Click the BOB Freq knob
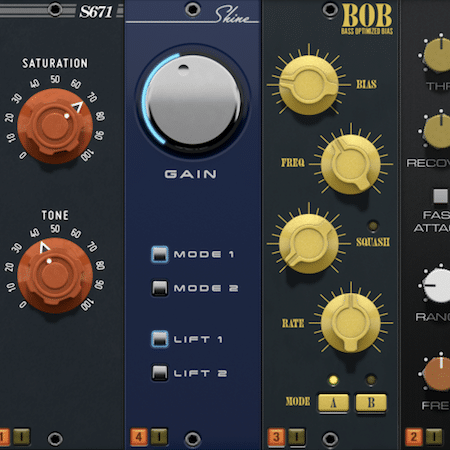This screenshot has height=450, width=450. pos(350,164)
